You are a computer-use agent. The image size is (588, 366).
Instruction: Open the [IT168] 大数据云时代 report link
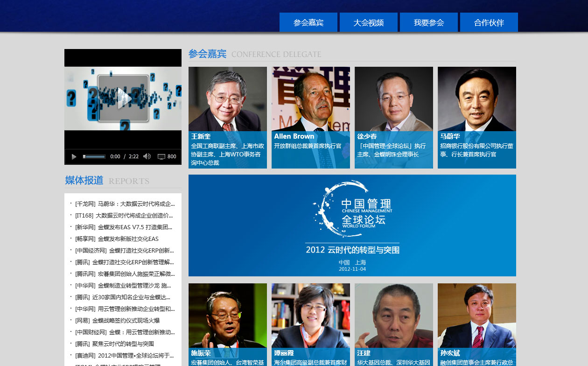(x=124, y=216)
